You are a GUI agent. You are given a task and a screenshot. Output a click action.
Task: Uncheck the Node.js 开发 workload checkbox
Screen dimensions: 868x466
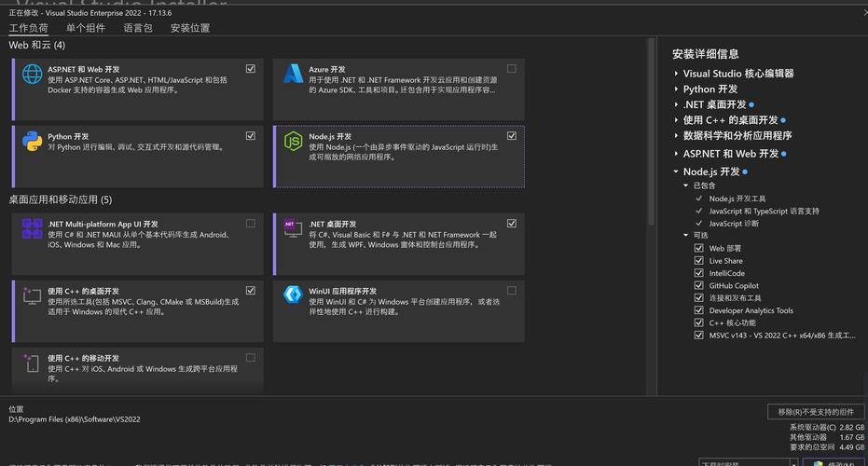512,135
